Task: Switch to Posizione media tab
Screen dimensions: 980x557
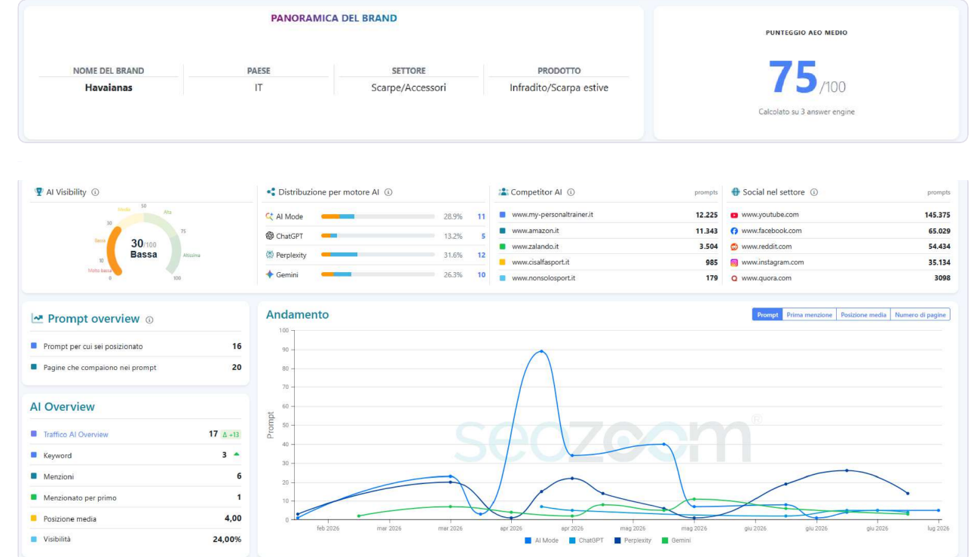Action: (864, 314)
